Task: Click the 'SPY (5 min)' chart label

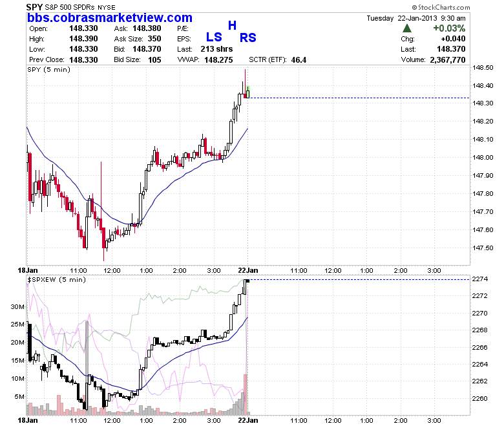Action: (x=49, y=69)
